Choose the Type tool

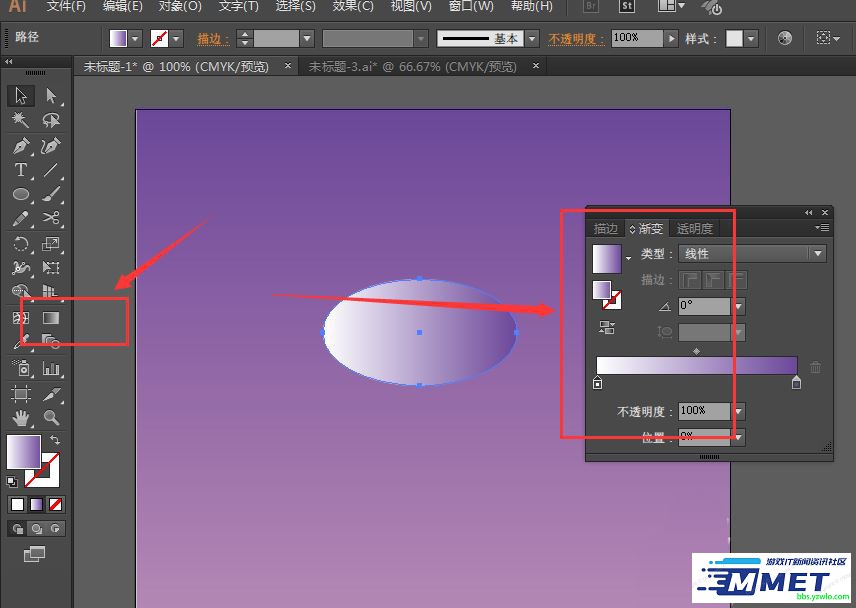(21, 170)
